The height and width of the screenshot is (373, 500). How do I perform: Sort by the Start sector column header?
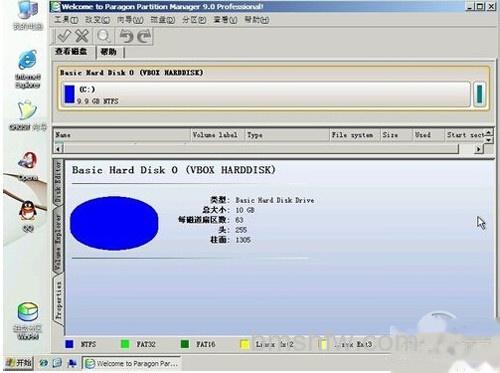pos(465,135)
